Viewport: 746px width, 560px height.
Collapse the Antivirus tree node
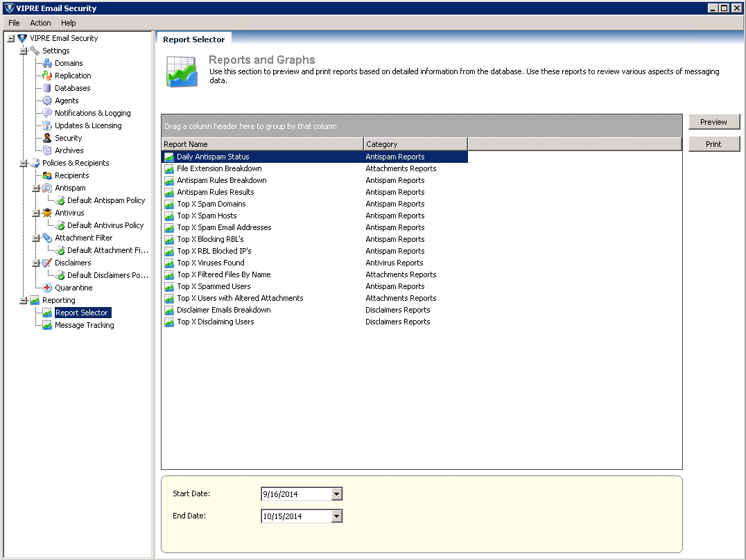pos(35,213)
